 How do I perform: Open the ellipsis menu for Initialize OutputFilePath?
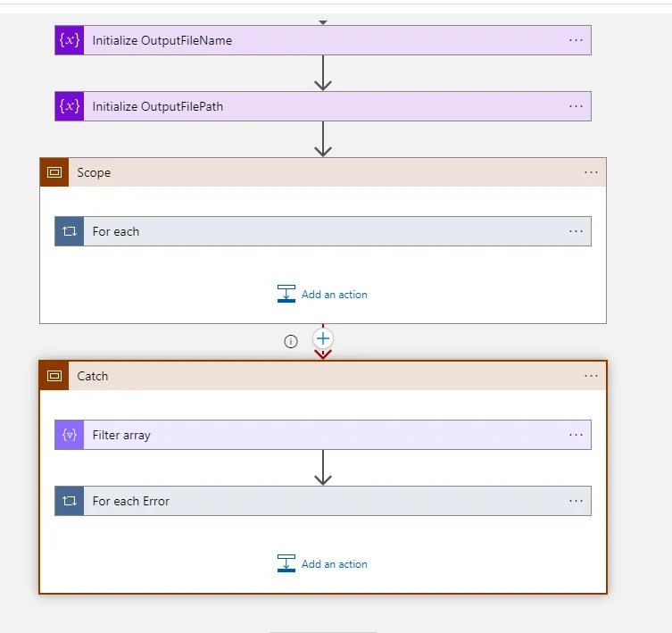coord(576,106)
